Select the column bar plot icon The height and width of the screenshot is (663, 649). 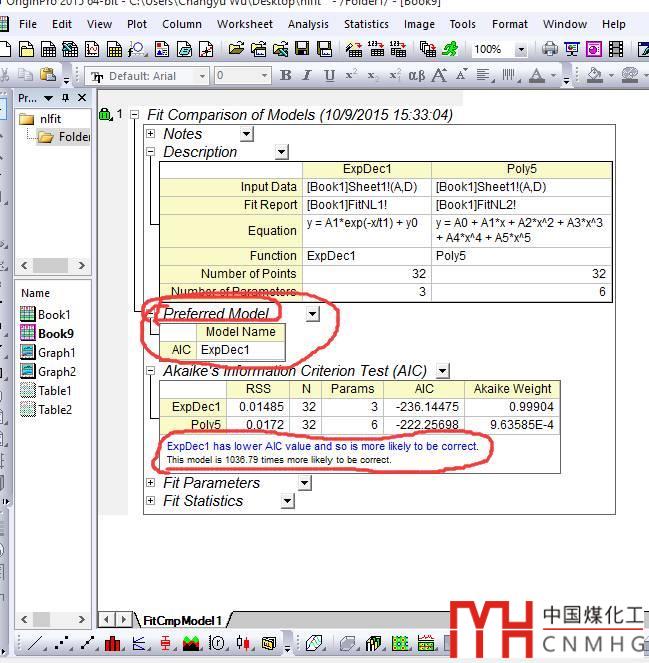click(x=113, y=643)
